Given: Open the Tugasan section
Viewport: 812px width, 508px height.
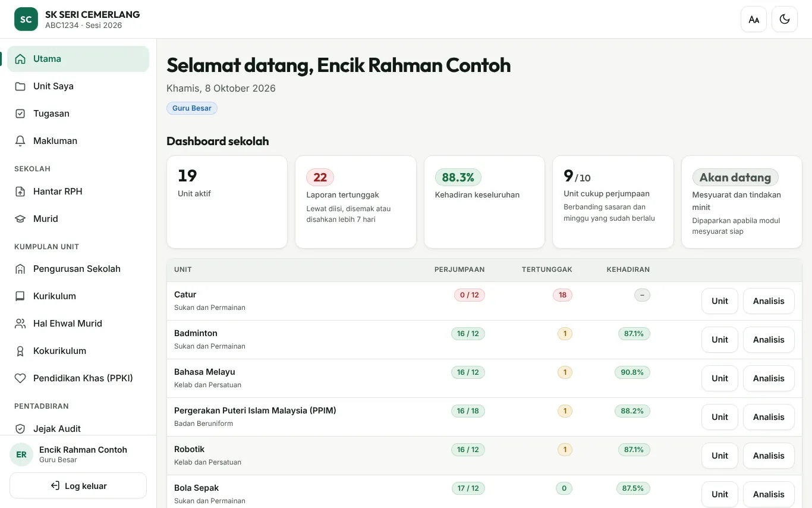Looking at the screenshot, I should click(78, 114).
